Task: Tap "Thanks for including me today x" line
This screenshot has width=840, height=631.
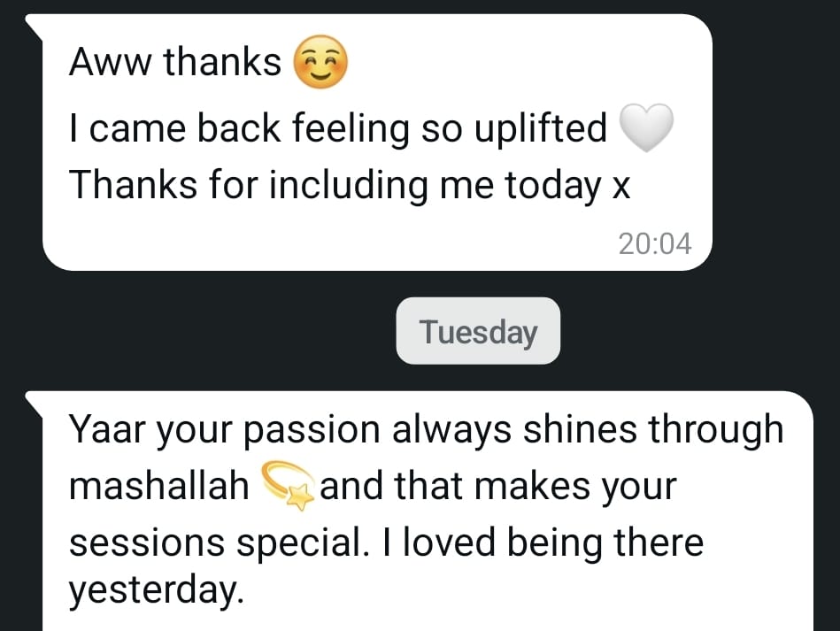Action: coord(349,185)
